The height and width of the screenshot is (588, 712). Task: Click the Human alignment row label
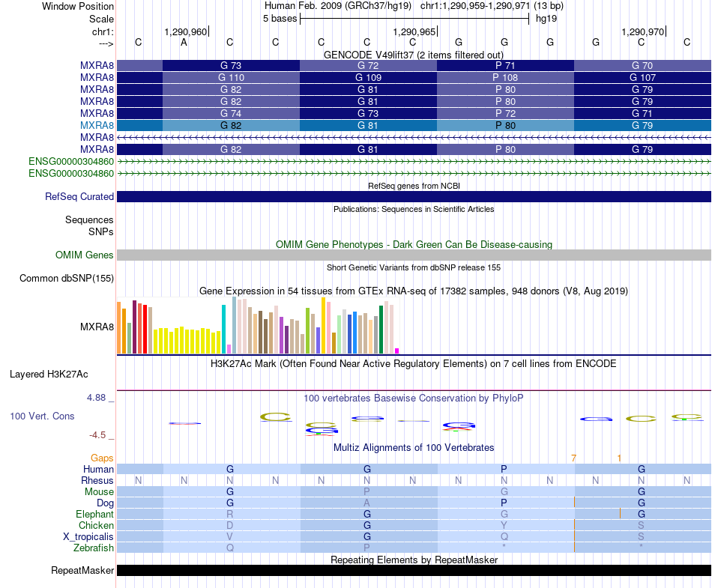[98, 469]
